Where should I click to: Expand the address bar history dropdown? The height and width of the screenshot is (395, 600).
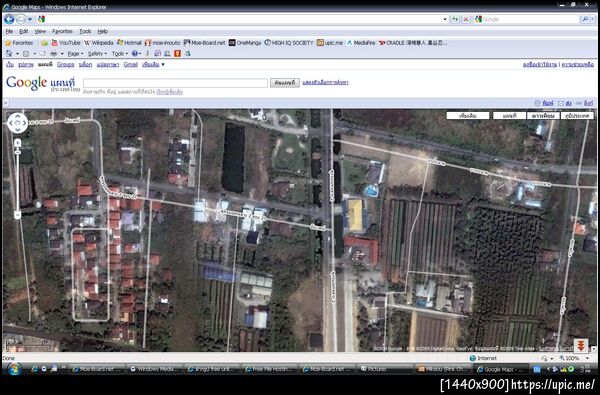click(x=445, y=19)
